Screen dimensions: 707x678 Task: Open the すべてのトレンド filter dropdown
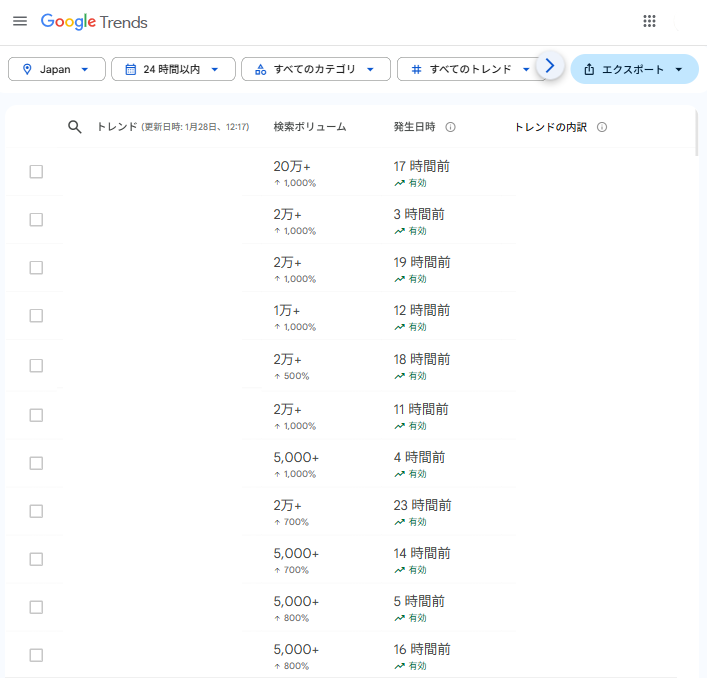(470, 69)
